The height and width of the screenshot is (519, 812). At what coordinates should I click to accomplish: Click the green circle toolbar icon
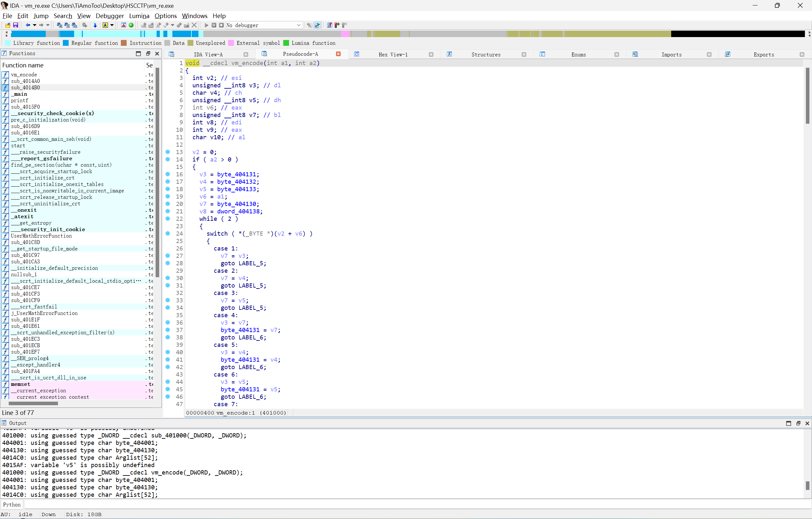pyautogui.click(x=131, y=25)
